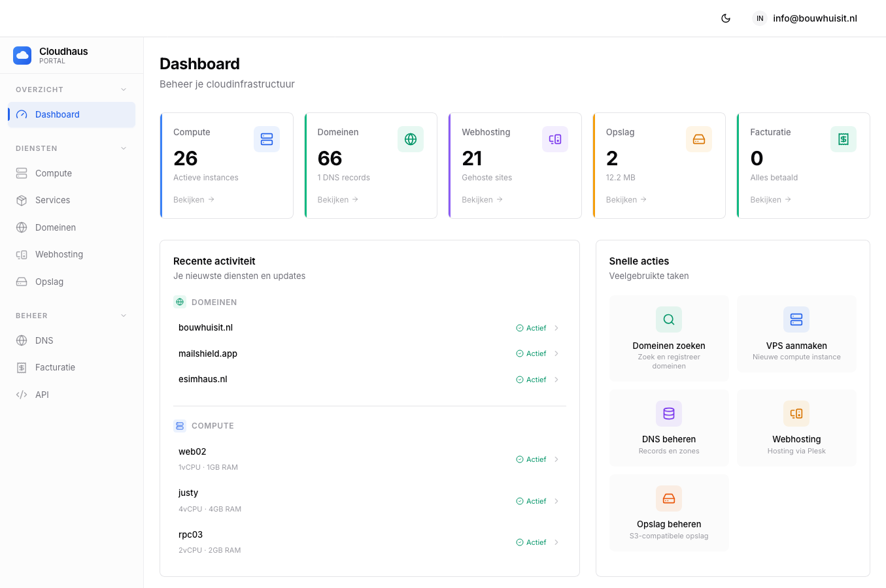The height and width of the screenshot is (588, 886).
Task: Collapse the OVERZICHT section
Action: 124,89
